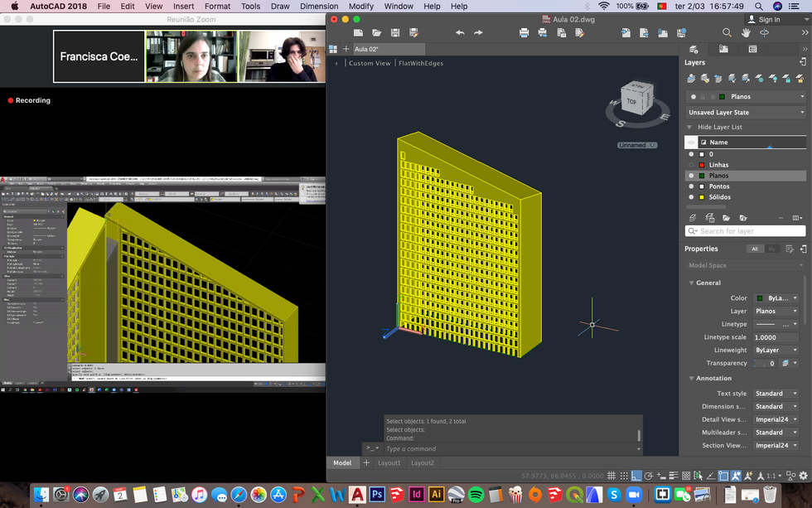Click the ViewCube TOP face
The image size is (812, 508).
(x=631, y=101)
